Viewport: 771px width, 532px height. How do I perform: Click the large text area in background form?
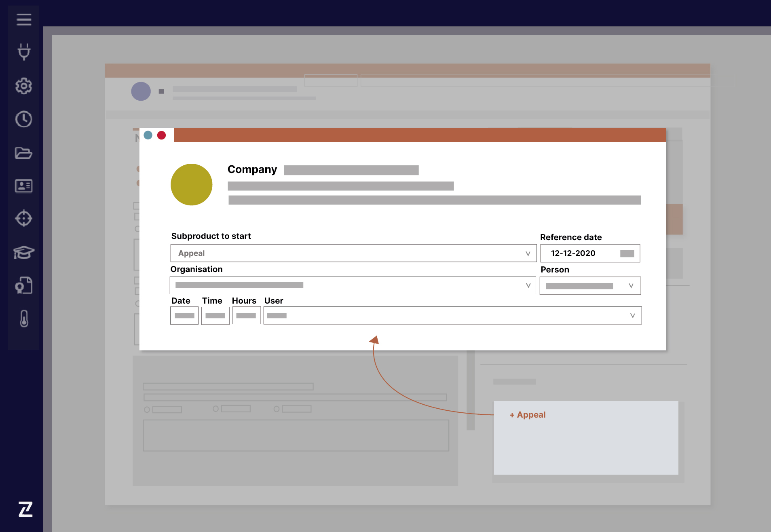coord(296,435)
